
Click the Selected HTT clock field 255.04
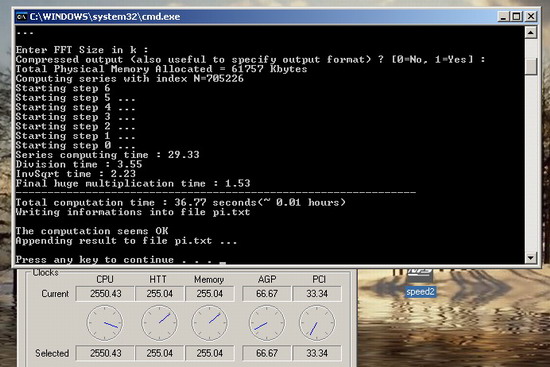160,353
